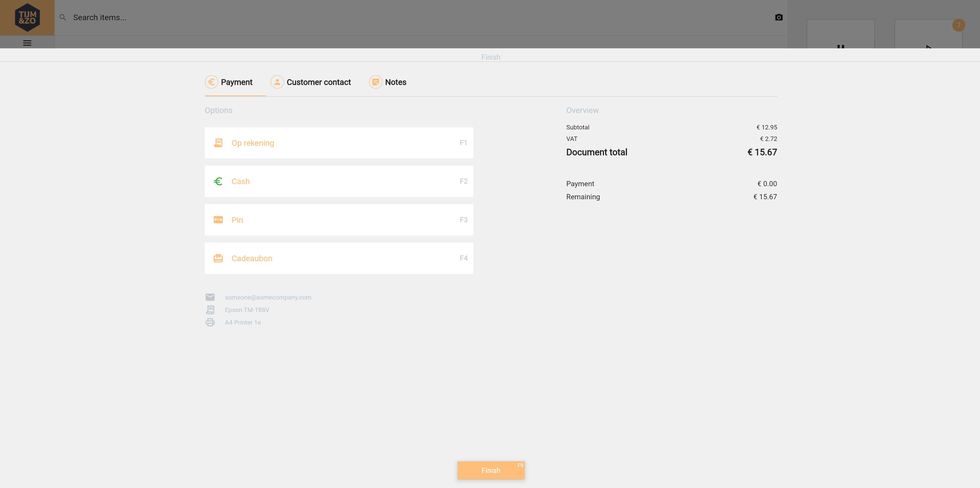Click the Customer contact person icon

pos(277,82)
